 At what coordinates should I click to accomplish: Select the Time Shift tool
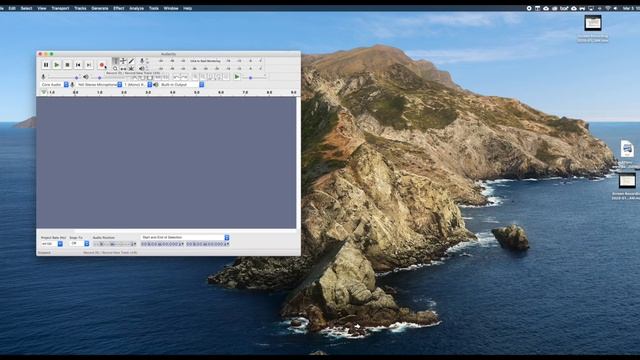[x=123, y=69]
